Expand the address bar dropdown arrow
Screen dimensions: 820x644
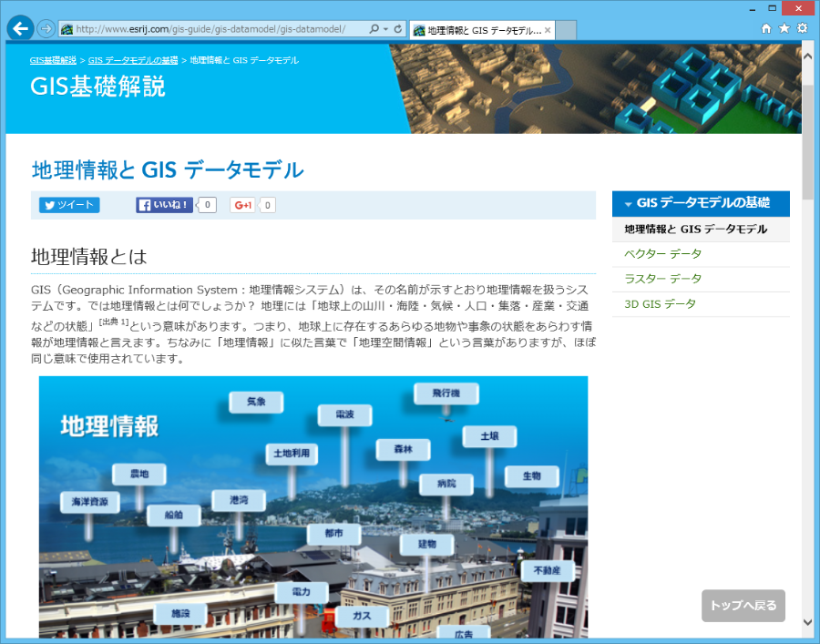pos(386,29)
